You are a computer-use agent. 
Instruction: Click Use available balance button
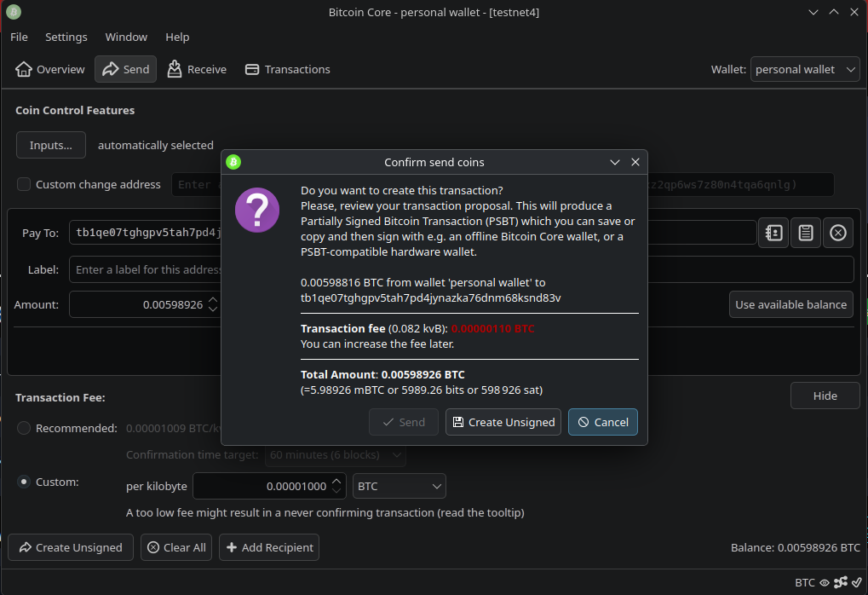[791, 304]
